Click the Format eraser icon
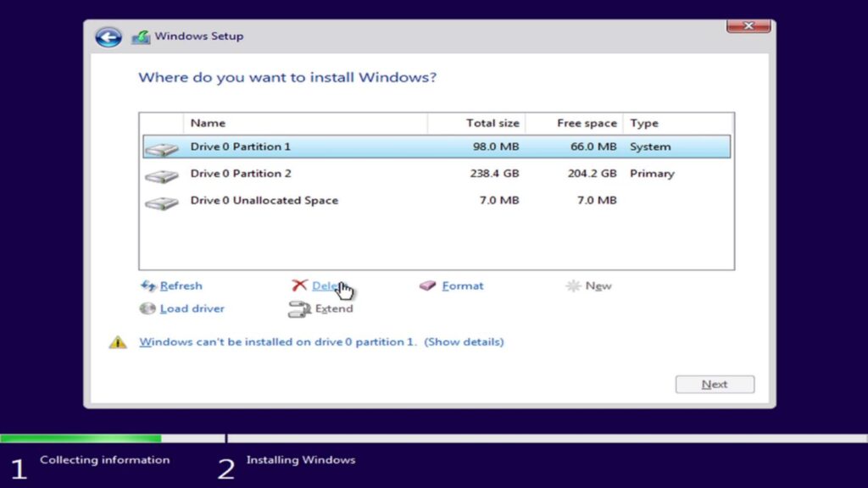This screenshot has width=868, height=488. (427, 286)
